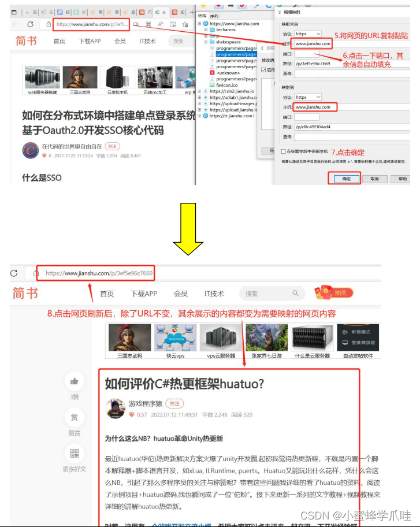Click the red envelope 抽奖 icon
420x527 pixels.
pyautogui.click(x=333, y=293)
